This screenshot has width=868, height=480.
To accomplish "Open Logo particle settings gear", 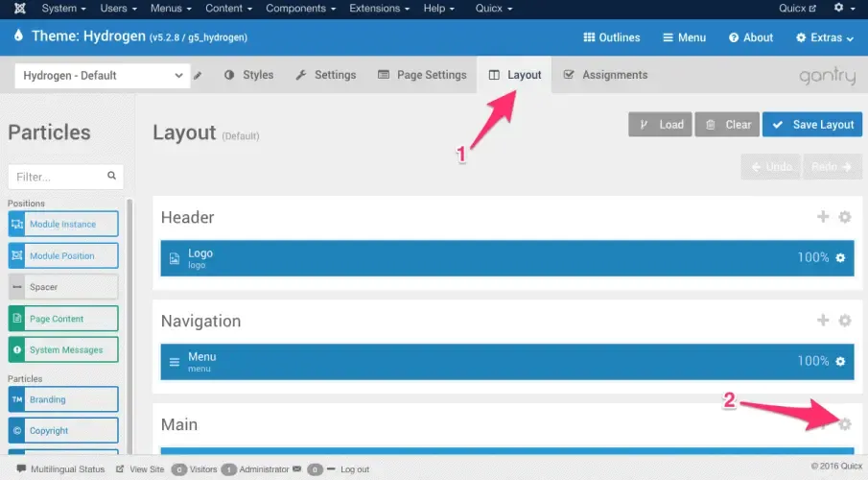I will pos(840,257).
